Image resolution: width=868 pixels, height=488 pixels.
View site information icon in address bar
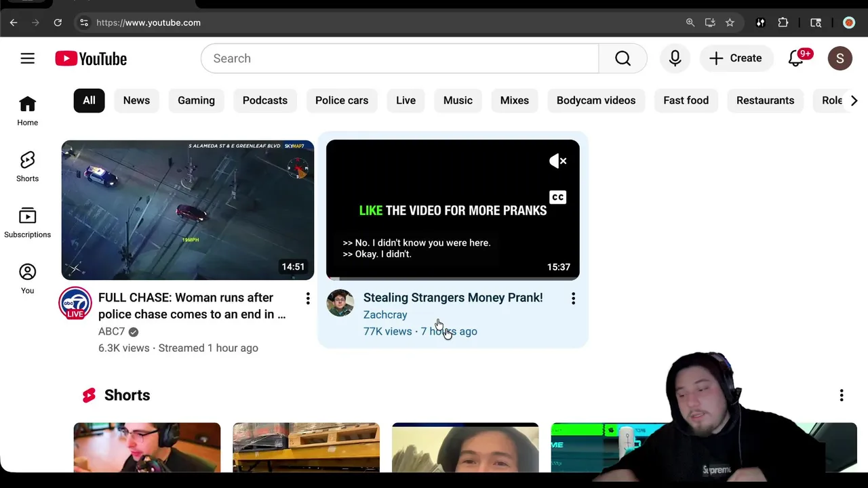[83, 22]
